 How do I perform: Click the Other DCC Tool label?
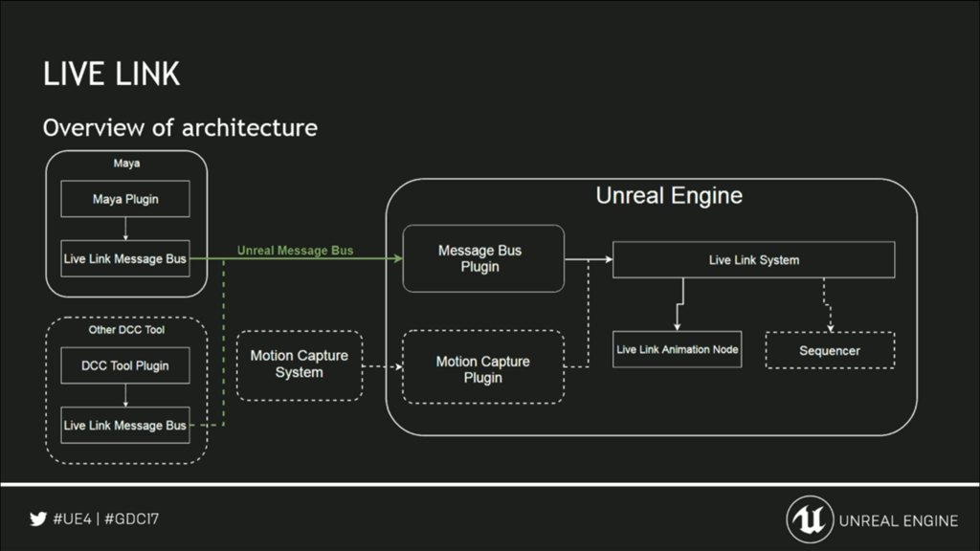pyautogui.click(x=126, y=330)
